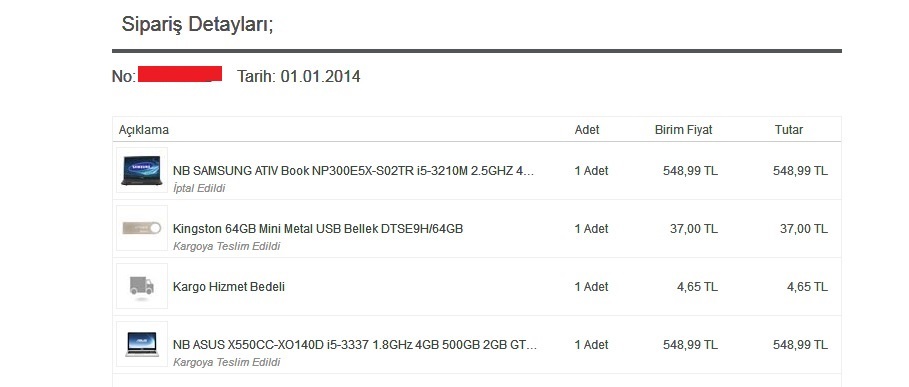Click the 37,00 TL total amount
Screen dimensions: 909x387
[x=803, y=229]
